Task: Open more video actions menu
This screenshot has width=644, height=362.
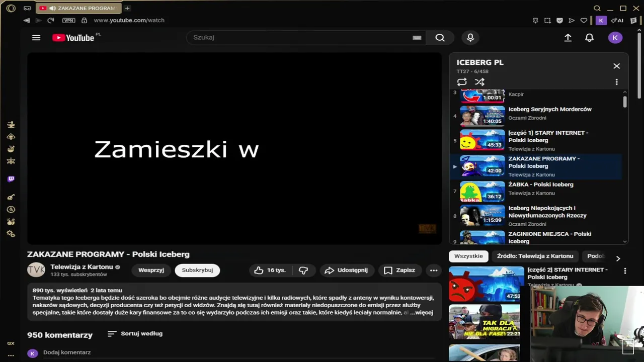Action: 434,270
